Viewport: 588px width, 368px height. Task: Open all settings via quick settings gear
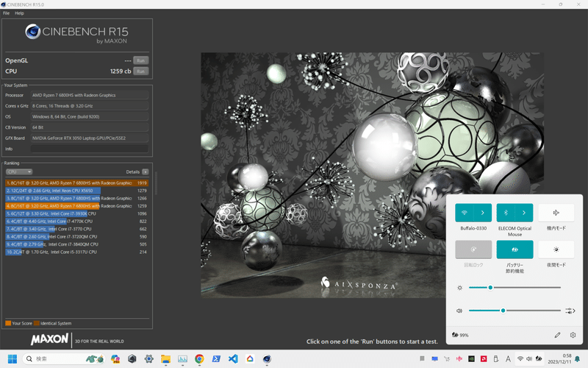(x=573, y=335)
